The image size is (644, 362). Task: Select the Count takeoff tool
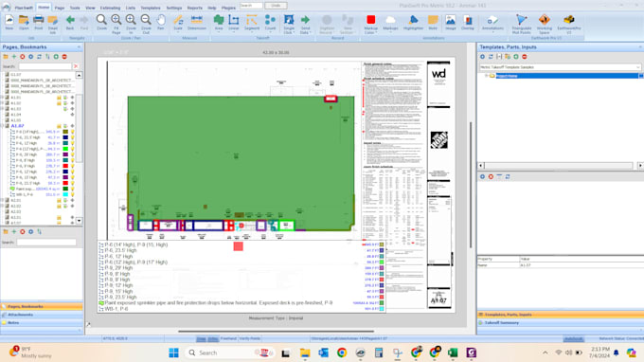tap(270, 22)
